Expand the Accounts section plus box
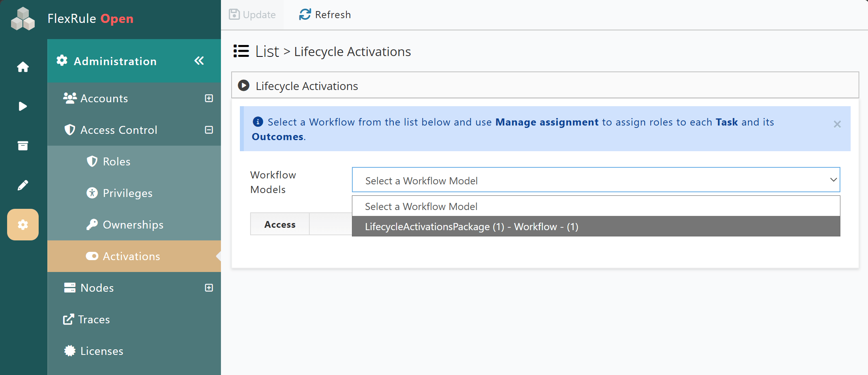The height and width of the screenshot is (375, 868). (209, 98)
